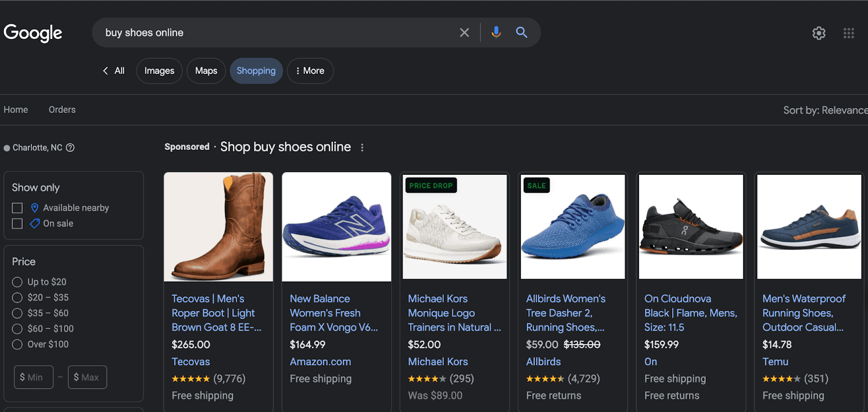Image resolution: width=868 pixels, height=412 pixels.
Task: Switch to the Maps tab
Action: point(206,71)
